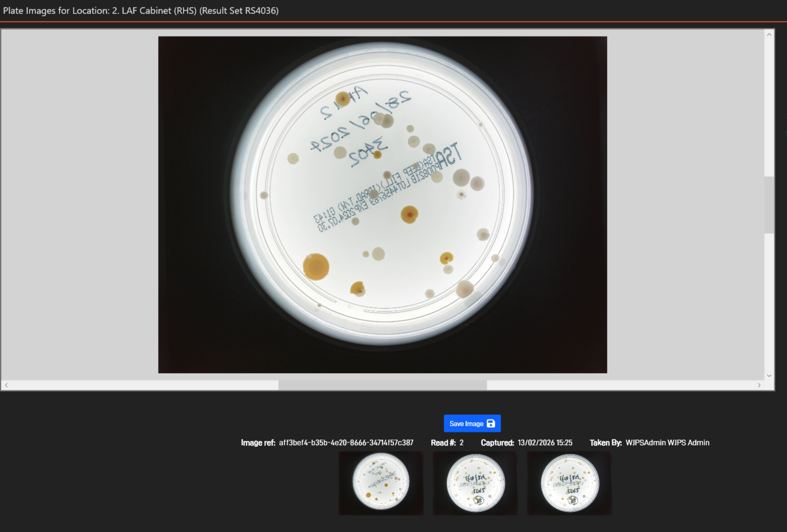The image size is (787, 532).
Task: Click the vertical scrollbar up arrow
Action: click(x=769, y=35)
